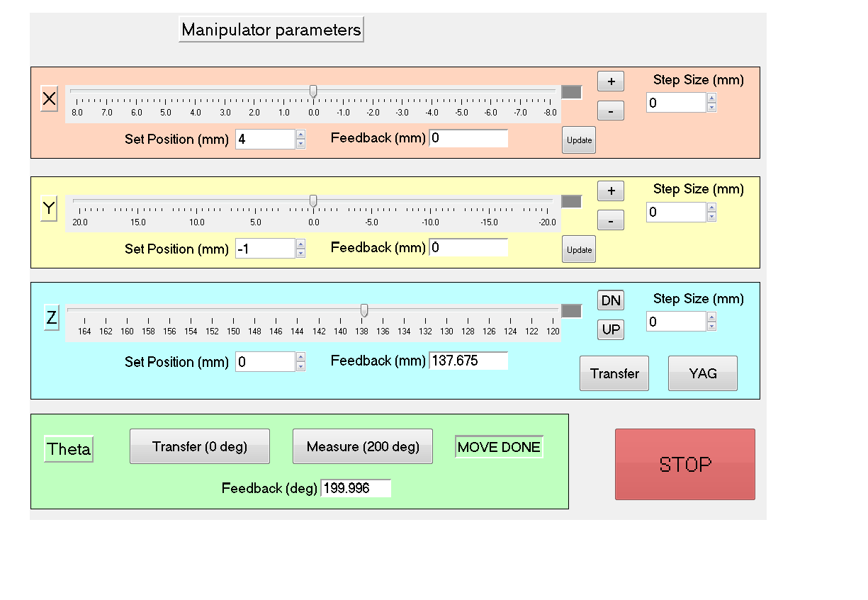868x600 pixels.
Task: Click the DN button for Z axis
Action: [x=610, y=300]
